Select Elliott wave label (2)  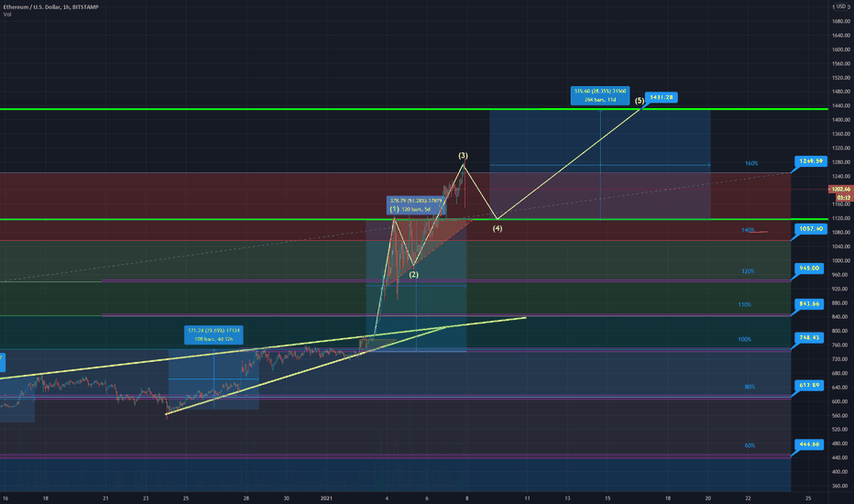coord(414,275)
